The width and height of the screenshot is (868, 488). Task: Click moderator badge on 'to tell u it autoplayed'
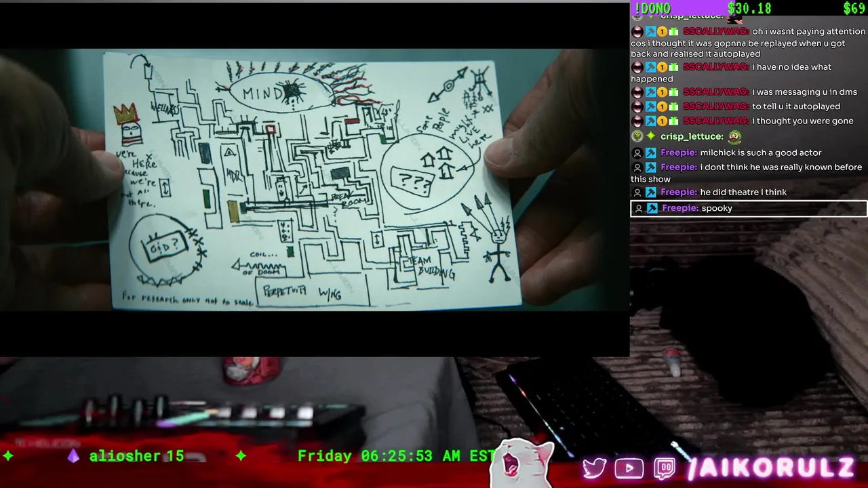(650, 106)
